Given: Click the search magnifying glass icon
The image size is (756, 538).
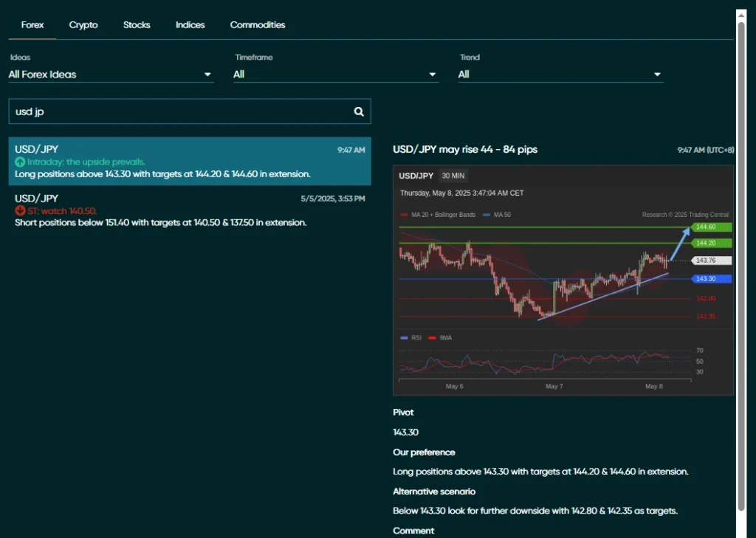Looking at the screenshot, I should click(359, 111).
